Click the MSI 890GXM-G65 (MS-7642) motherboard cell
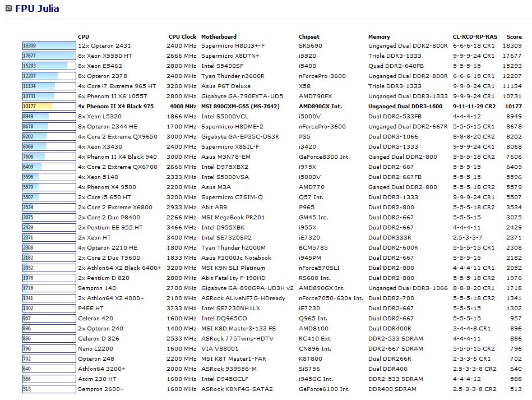The width and height of the screenshot is (532, 400). click(x=243, y=107)
